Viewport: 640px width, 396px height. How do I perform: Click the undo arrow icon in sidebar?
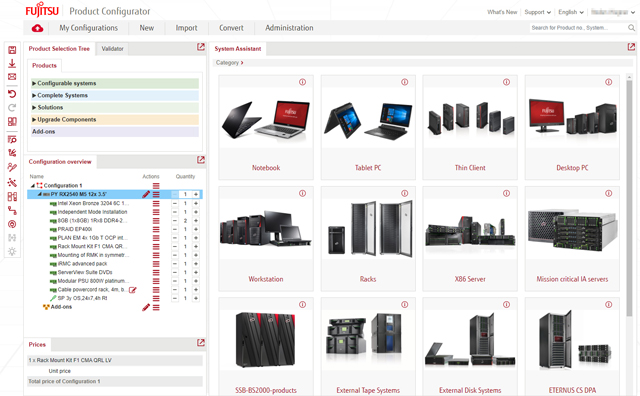(x=12, y=94)
